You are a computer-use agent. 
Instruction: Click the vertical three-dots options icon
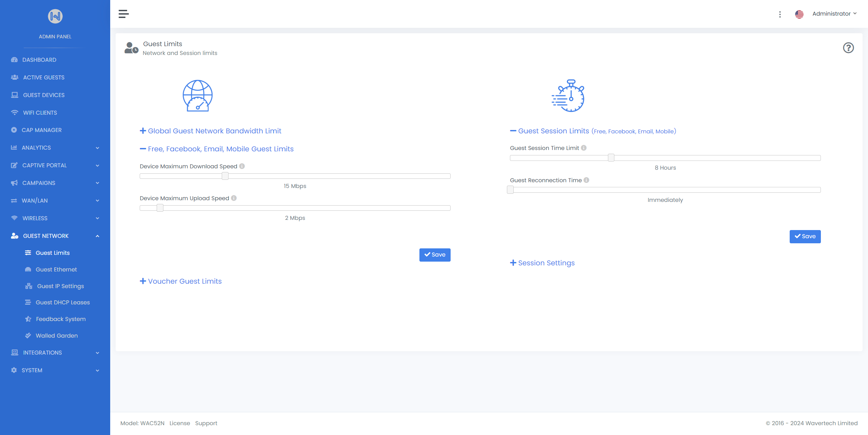coord(780,14)
